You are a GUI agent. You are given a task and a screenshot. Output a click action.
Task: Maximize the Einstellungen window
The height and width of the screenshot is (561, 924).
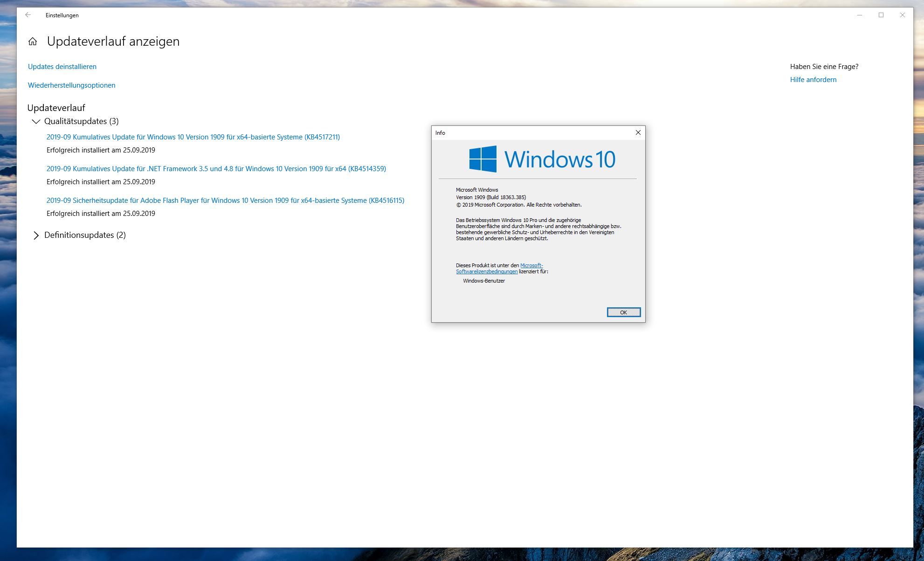[881, 15]
